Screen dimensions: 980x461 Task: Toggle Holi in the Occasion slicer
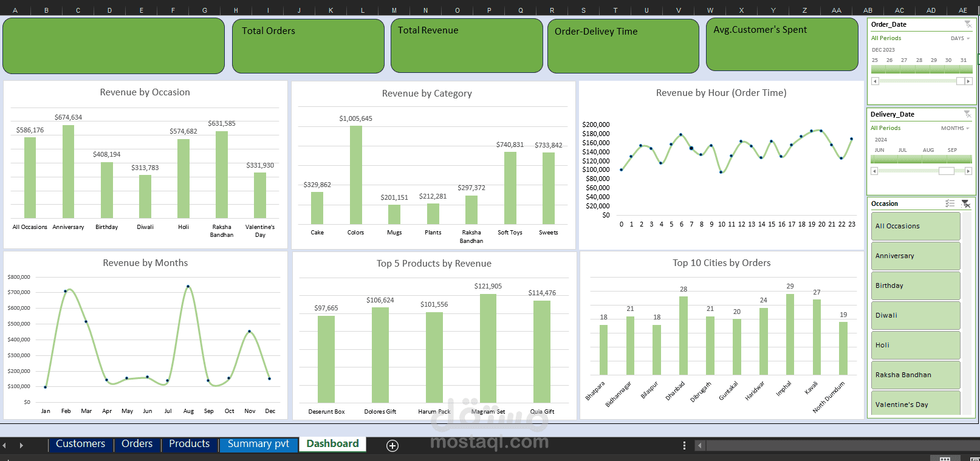coord(916,345)
